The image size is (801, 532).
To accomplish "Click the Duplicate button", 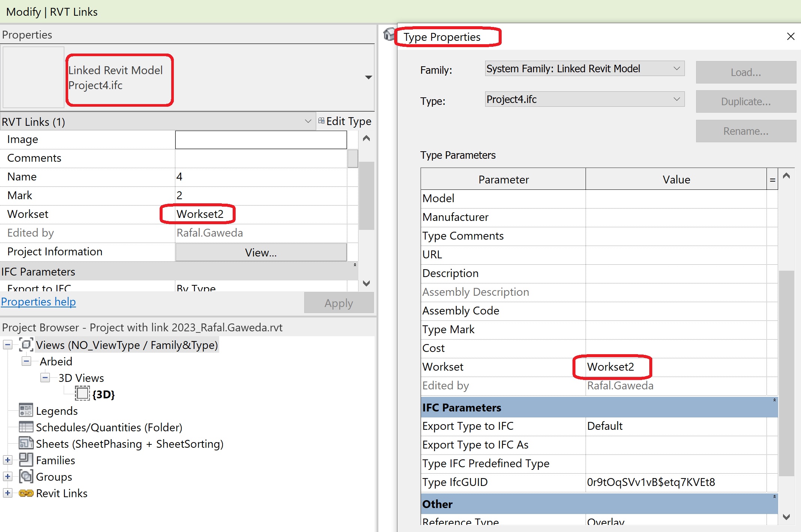I will coord(746,101).
